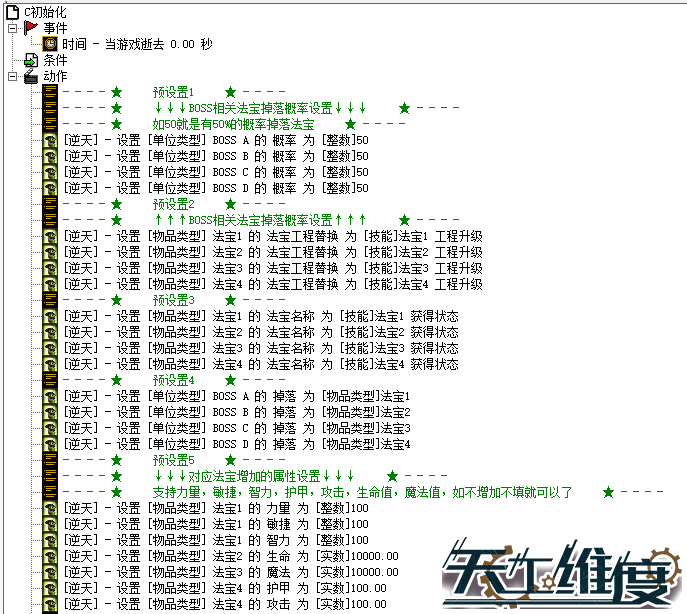Click the comment icon beside 预设置3
The width and height of the screenshot is (687, 614).
tap(49, 300)
